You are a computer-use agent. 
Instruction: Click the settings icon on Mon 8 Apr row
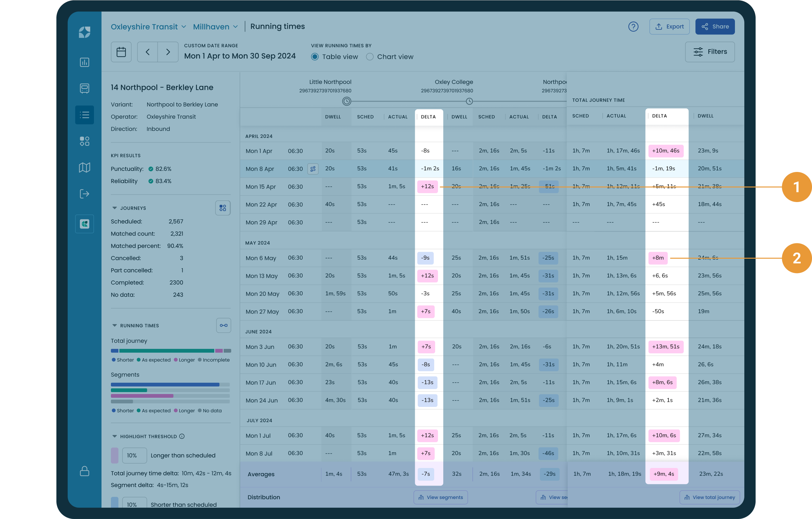coord(313,169)
